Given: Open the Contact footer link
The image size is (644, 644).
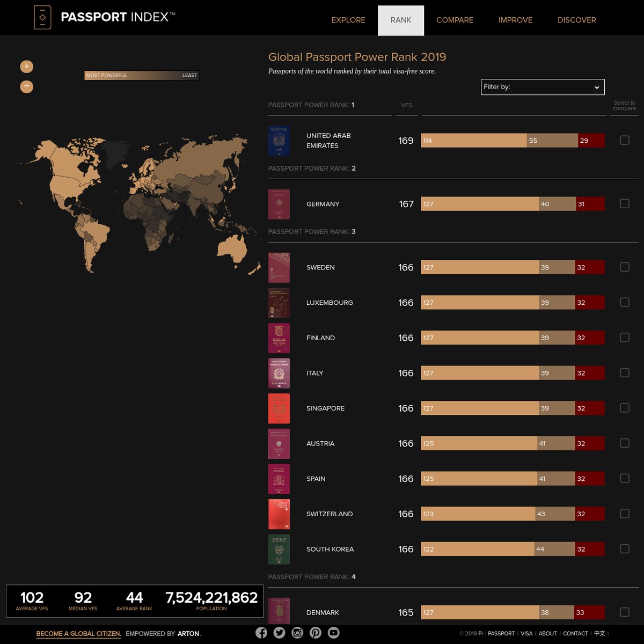Looking at the screenshot, I should (x=575, y=634).
